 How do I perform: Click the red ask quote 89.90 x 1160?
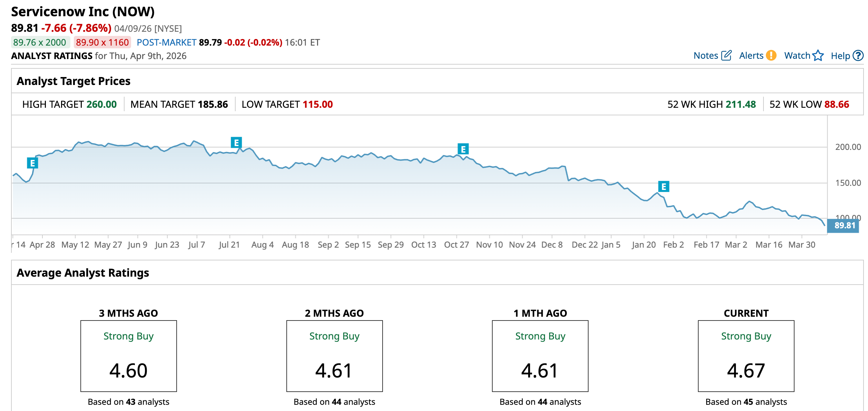click(102, 42)
